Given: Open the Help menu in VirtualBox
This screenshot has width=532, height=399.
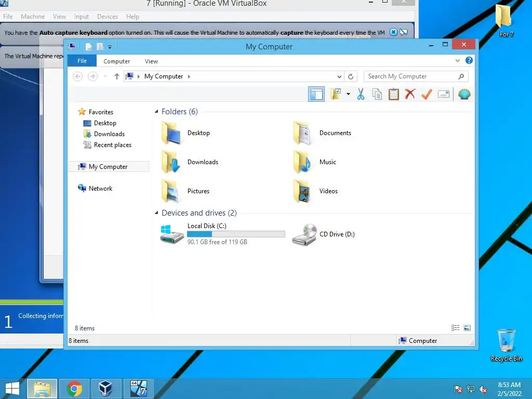Looking at the screenshot, I should (x=132, y=16).
